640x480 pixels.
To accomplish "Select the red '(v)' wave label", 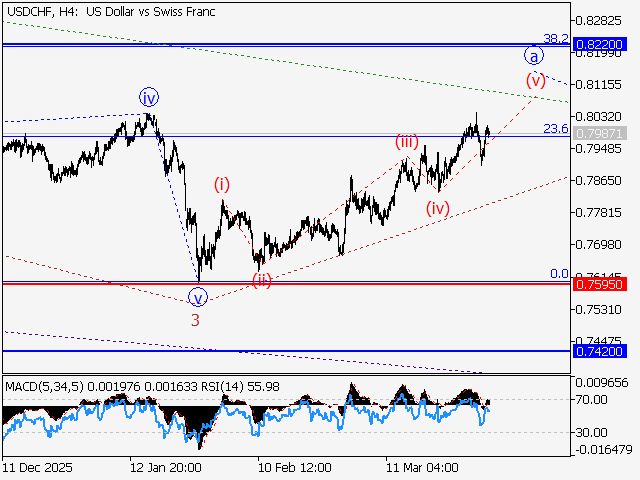I will point(537,80).
